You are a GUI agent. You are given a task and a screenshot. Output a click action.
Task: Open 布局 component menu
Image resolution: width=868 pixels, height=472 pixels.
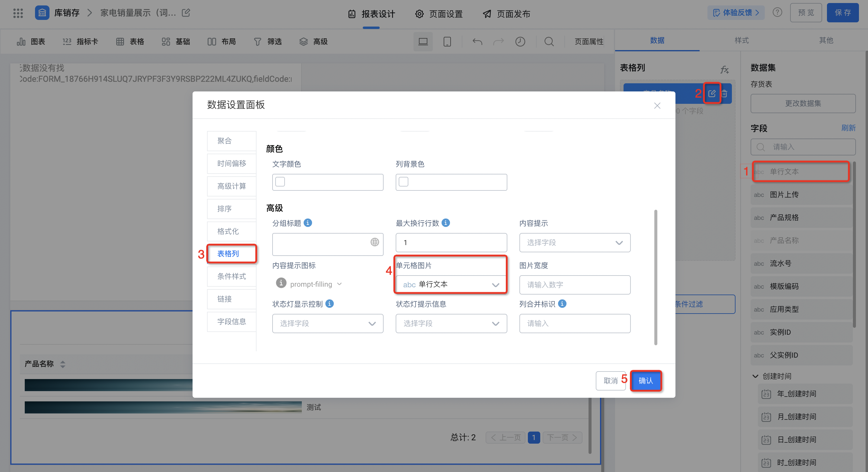pyautogui.click(x=222, y=41)
